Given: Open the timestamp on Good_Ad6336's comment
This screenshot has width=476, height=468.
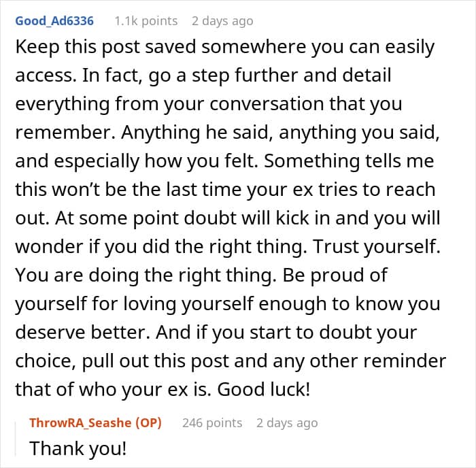Looking at the screenshot, I should [x=222, y=20].
